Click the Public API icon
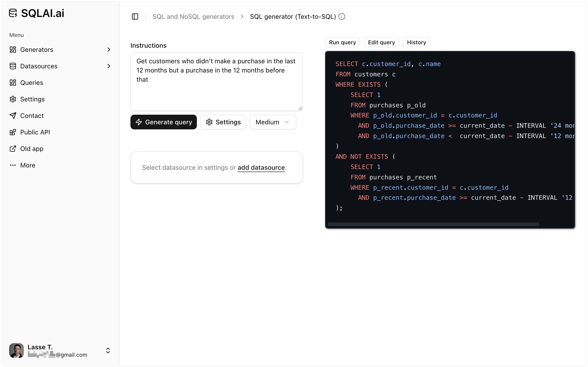Image resolution: width=588 pixels, height=367 pixels. tap(13, 132)
